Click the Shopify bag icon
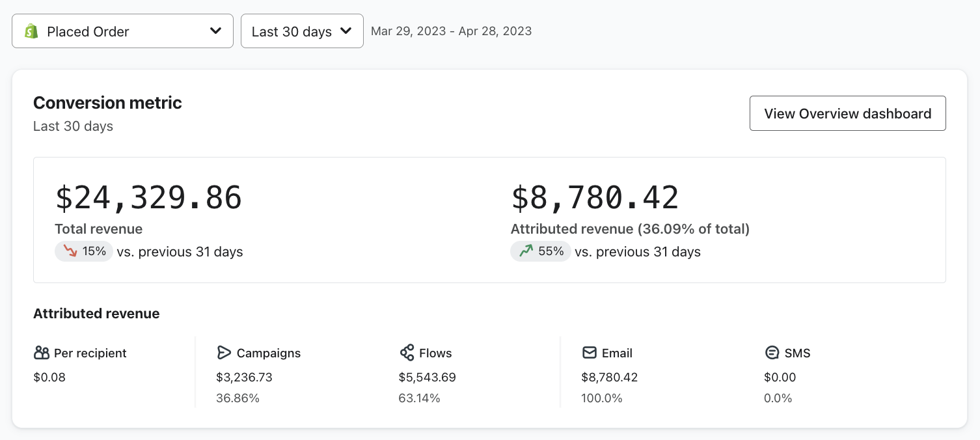This screenshot has height=440, width=980. tap(31, 31)
